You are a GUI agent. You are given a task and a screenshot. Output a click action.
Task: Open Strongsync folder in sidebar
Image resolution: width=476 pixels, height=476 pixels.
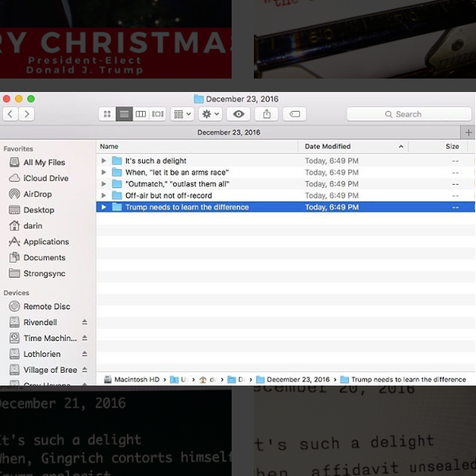pyautogui.click(x=44, y=274)
